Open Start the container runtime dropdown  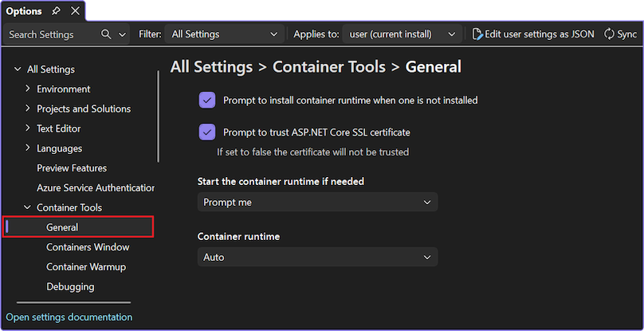(317, 203)
